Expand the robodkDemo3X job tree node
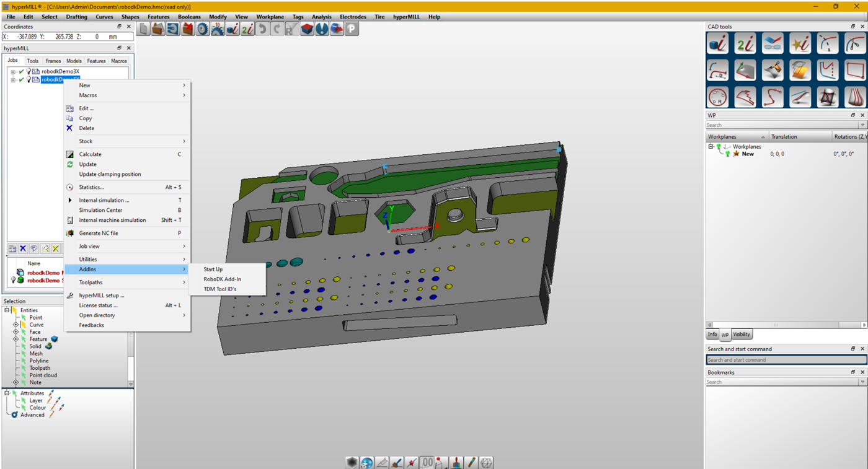 [x=14, y=71]
